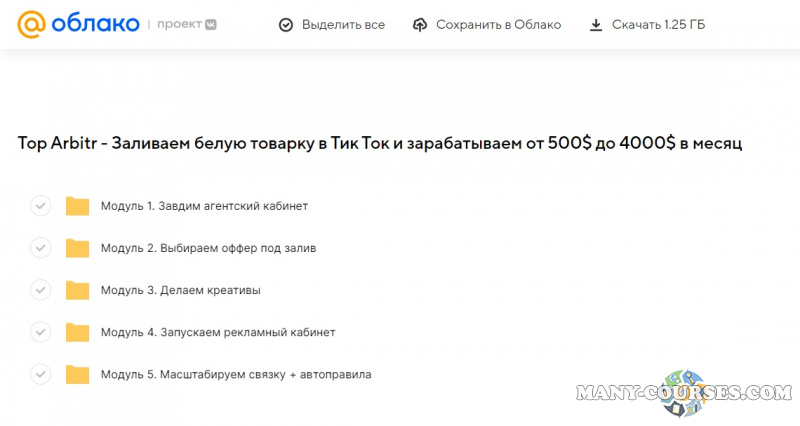Check the box next to Модуль 4

point(40,332)
